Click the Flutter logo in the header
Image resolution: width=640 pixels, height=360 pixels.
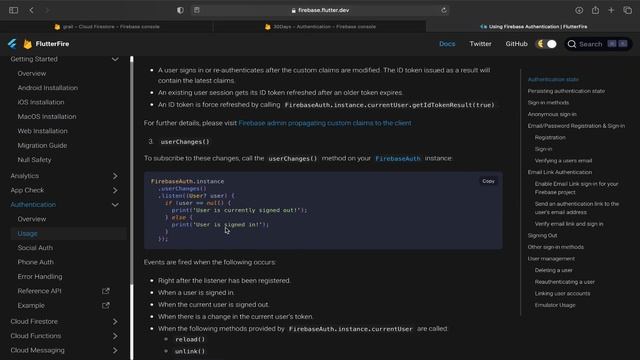click(x=12, y=44)
